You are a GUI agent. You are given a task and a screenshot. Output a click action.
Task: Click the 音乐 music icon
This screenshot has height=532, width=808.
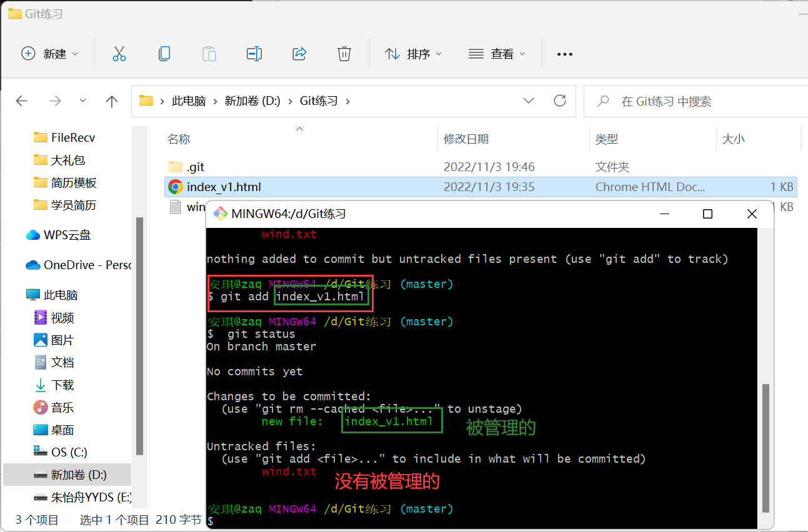[x=41, y=407]
